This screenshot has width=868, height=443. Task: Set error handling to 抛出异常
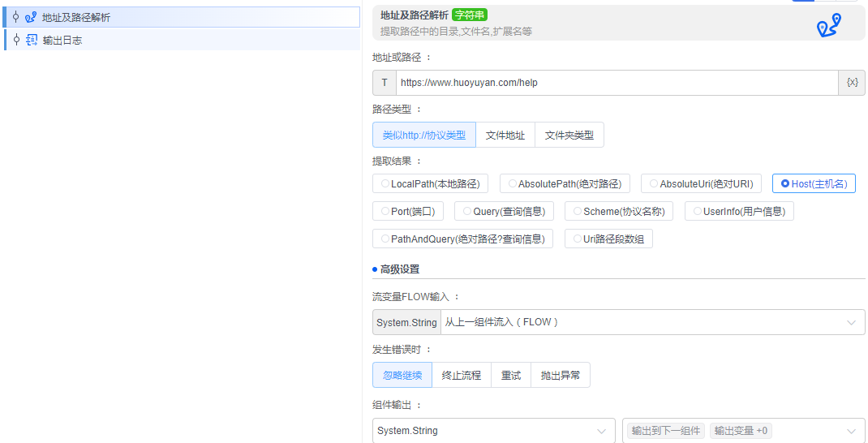(560, 376)
